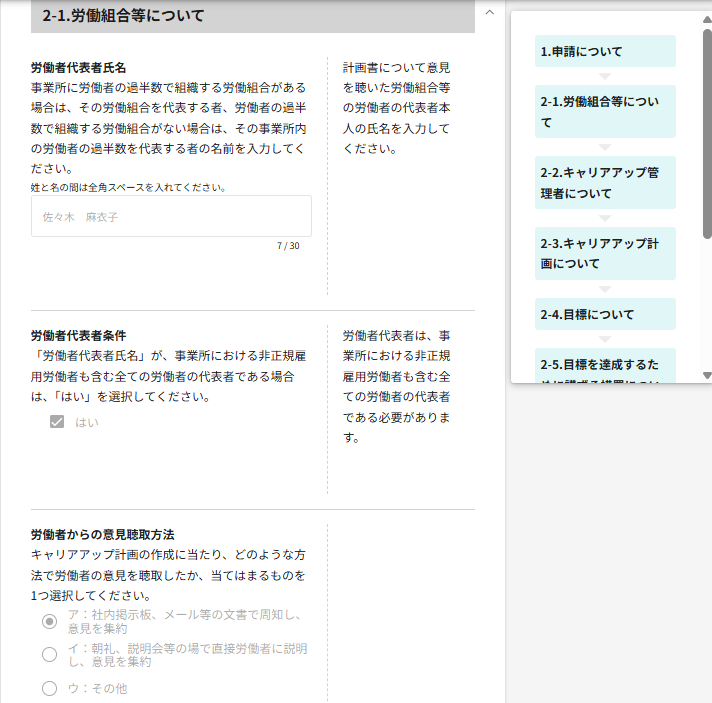Open 2-2.キャリアアップ管理者について nav step
Viewport: 712px width, 703px height.
click(x=605, y=182)
